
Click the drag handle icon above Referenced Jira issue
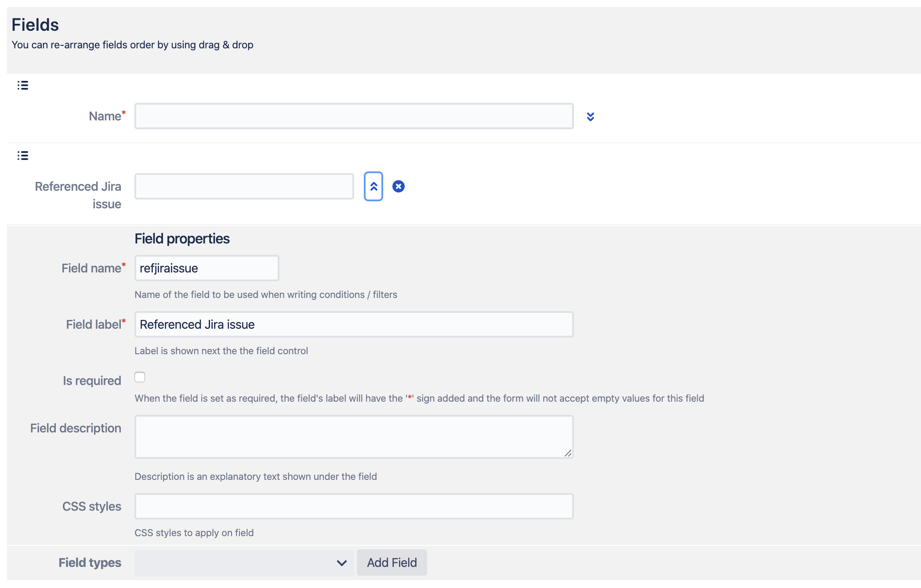23,156
